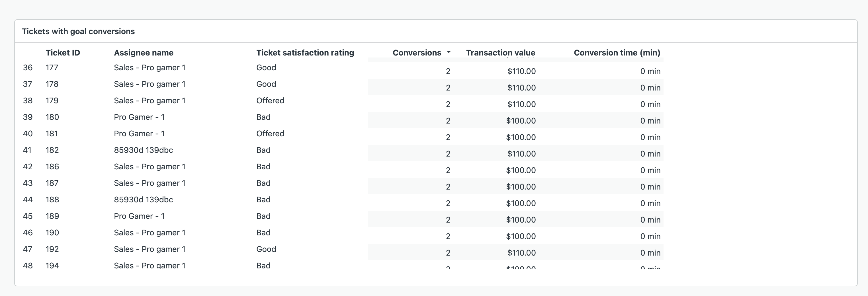The height and width of the screenshot is (296, 868).
Task: Select ticket ID 182 in the table
Action: pos(52,150)
